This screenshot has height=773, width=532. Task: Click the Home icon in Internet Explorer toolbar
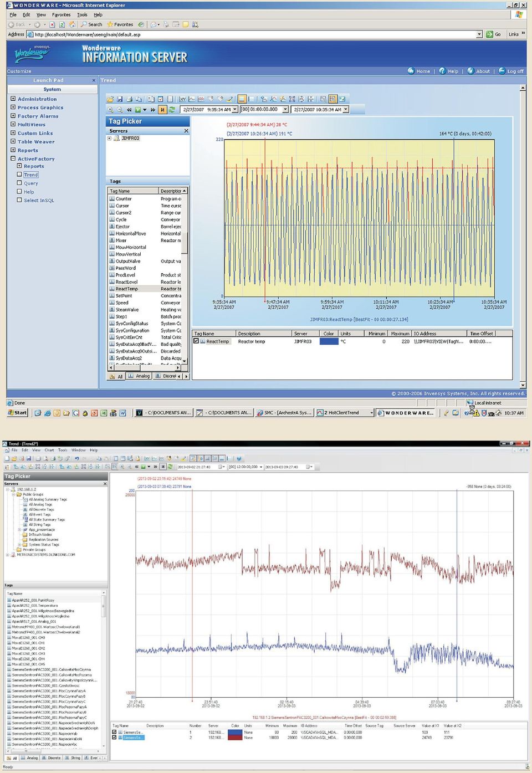pos(72,24)
